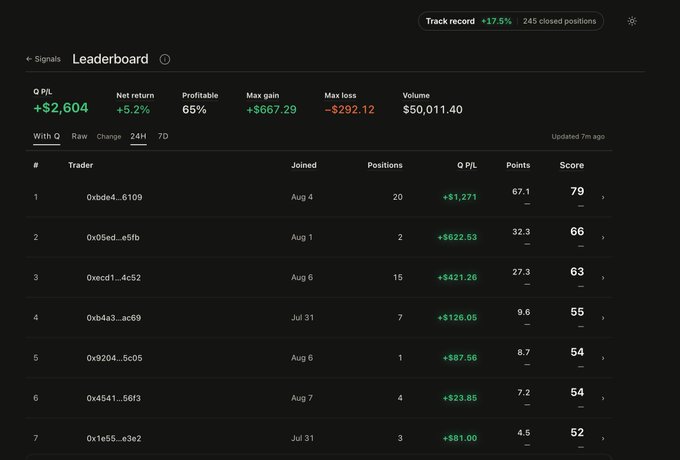The height and width of the screenshot is (460, 680).
Task: Expand trader 0x1e55...e3e2 row chevron
Action: pyautogui.click(x=603, y=438)
